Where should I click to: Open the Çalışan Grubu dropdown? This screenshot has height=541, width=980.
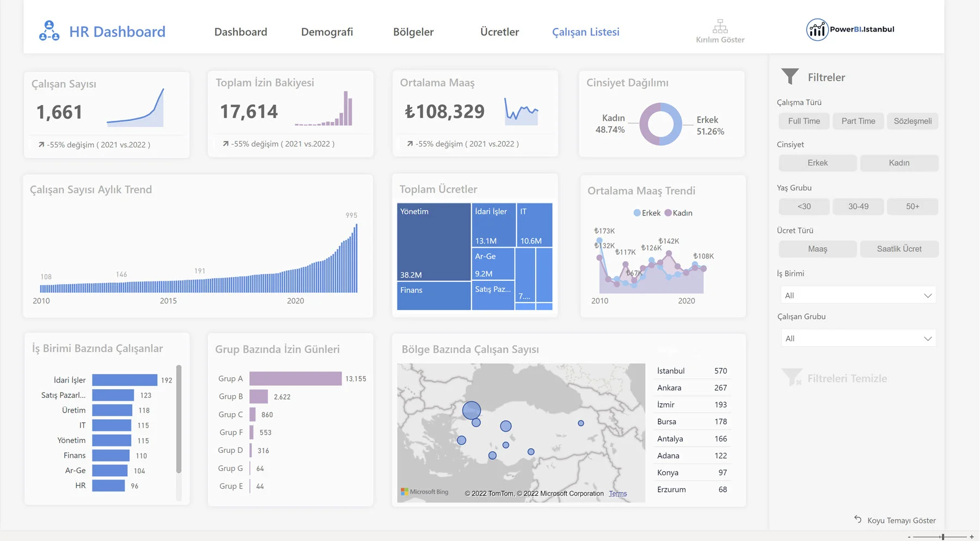click(x=858, y=338)
